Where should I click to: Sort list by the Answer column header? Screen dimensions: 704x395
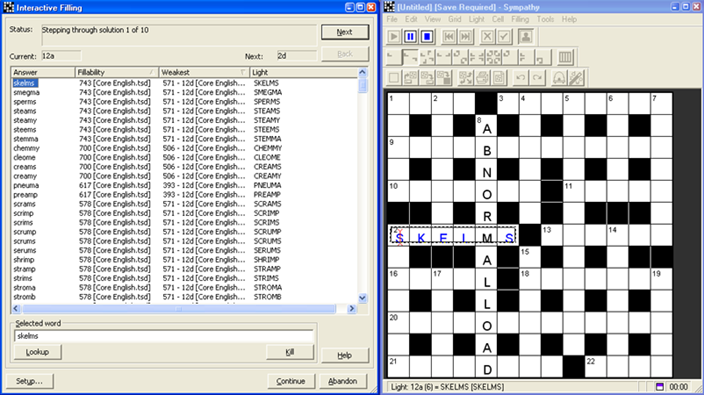click(x=43, y=72)
